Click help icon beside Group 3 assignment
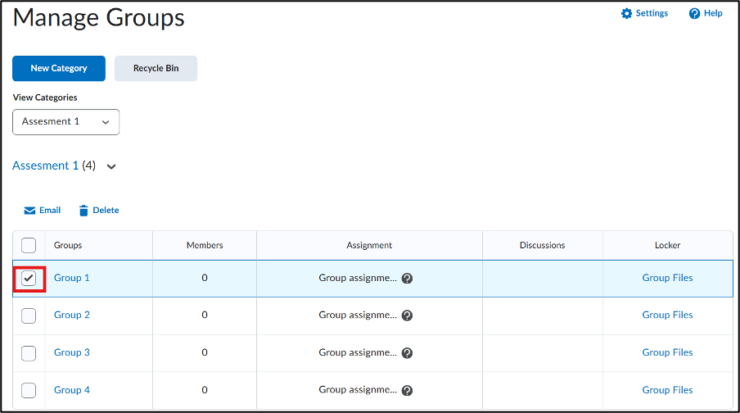The image size is (740, 413). click(407, 353)
